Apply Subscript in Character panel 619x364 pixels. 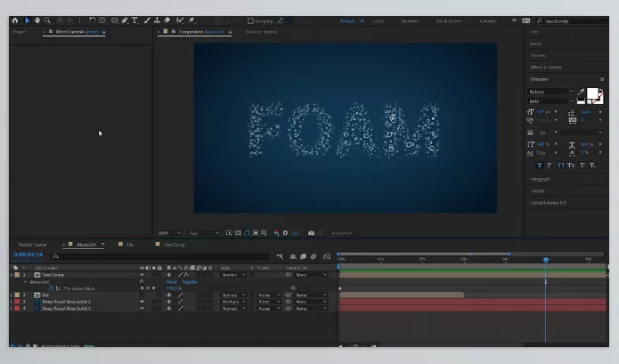tap(592, 166)
